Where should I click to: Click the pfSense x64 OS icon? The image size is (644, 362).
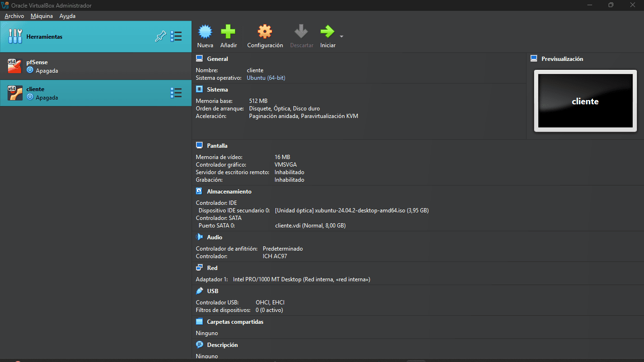15,66
